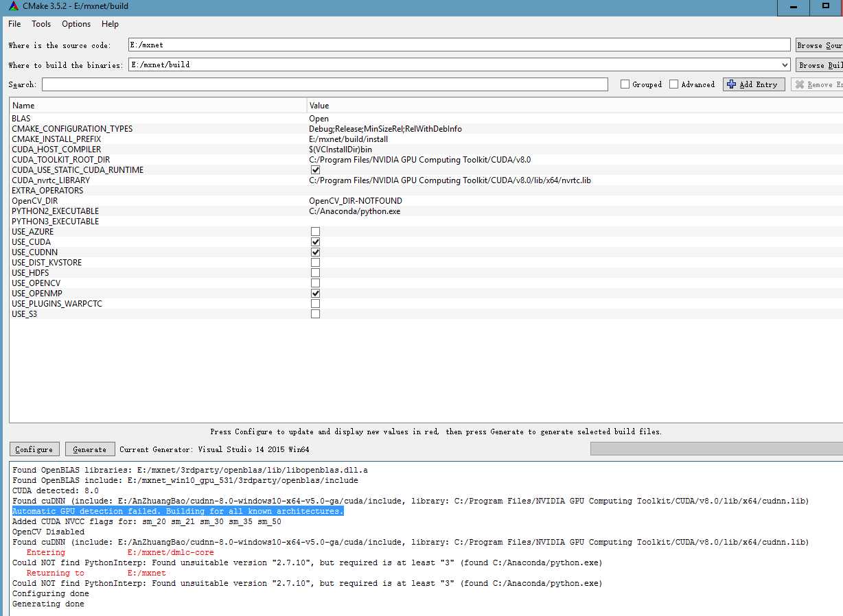Disable the USE_CUDA checkbox
The width and height of the screenshot is (843, 616).
pos(315,242)
